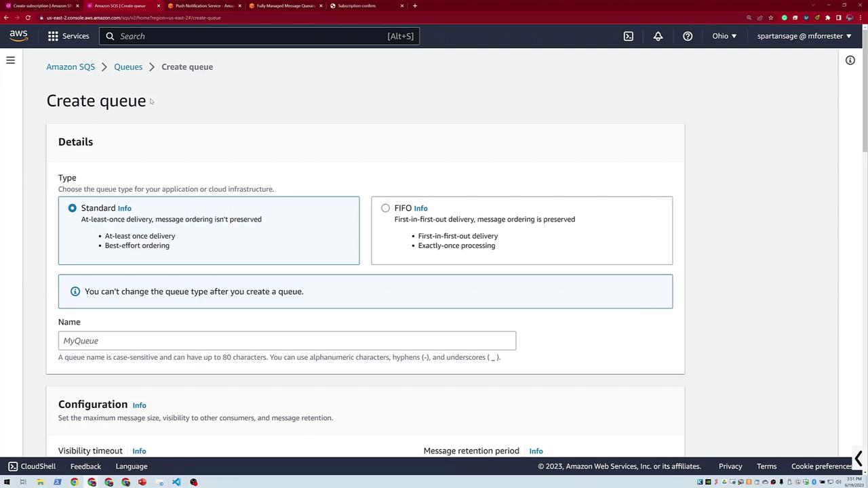This screenshot has width=868, height=488.
Task: Click the Language footer link
Action: point(132,466)
